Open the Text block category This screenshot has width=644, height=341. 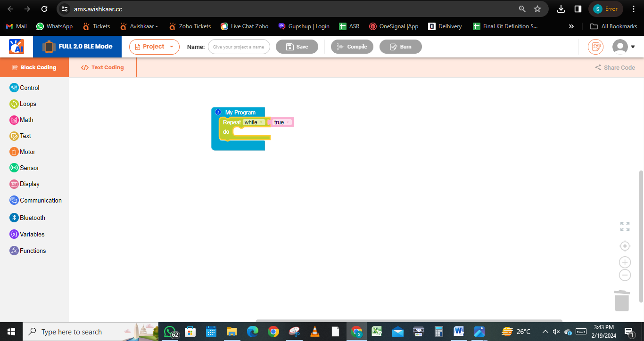pyautogui.click(x=20, y=136)
